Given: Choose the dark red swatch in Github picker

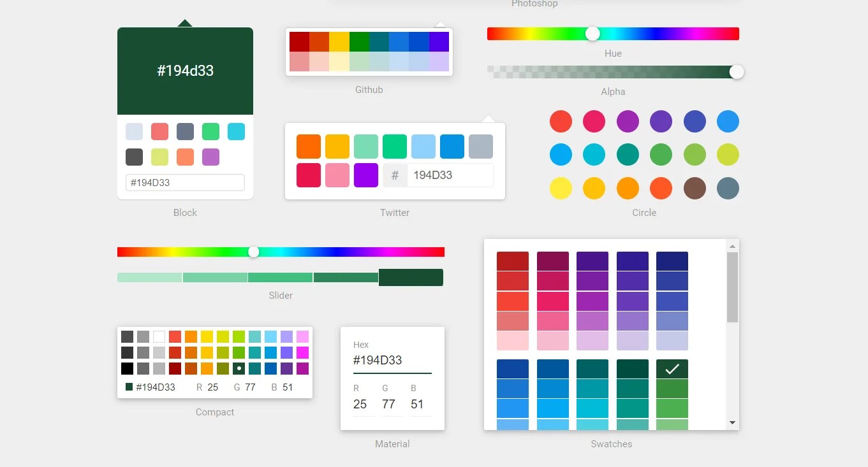Looking at the screenshot, I should (299, 41).
